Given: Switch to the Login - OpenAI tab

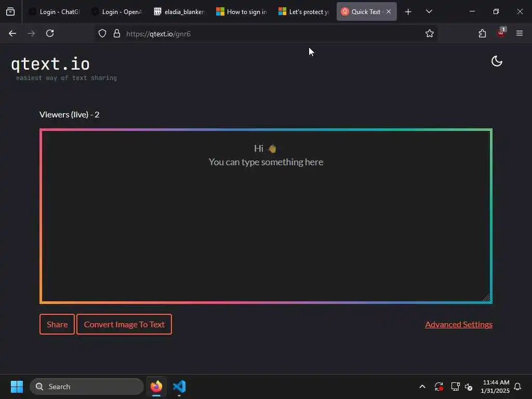Looking at the screenshot, I should point(117,11).
